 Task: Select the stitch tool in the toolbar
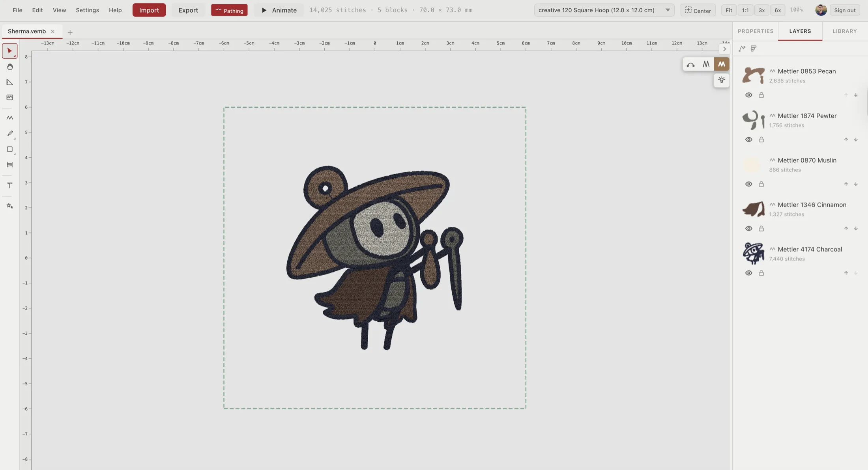(x=10, y=117)
